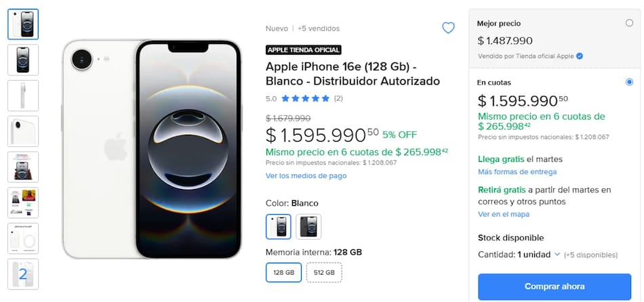Select the first thumbnail showing both phone sides
644x302 pixels.
[23, 24]
